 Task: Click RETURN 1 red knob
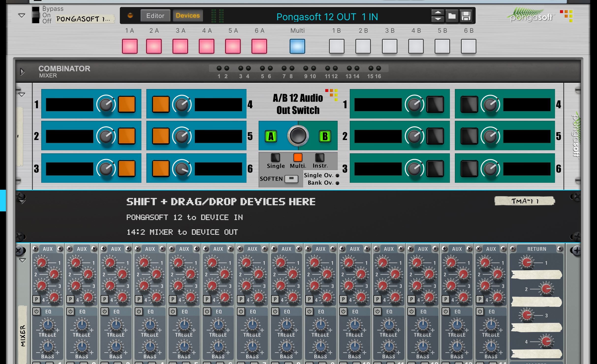coord(527,263)
